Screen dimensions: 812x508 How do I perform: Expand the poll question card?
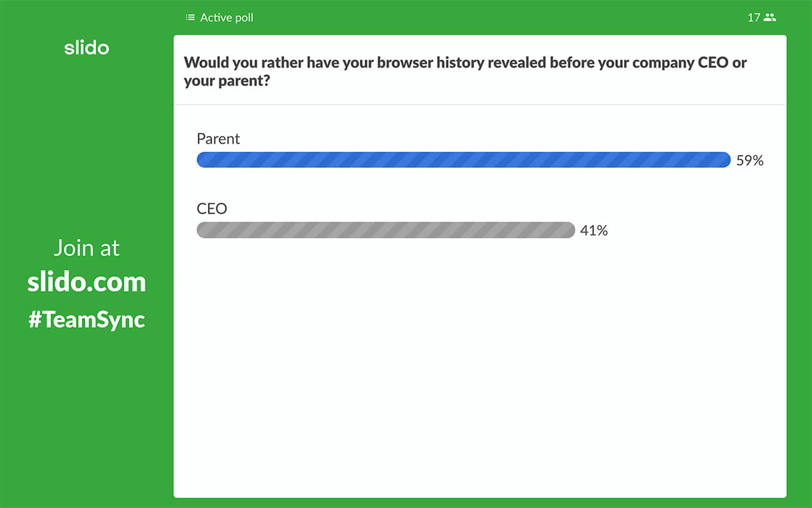pos(465,71)
